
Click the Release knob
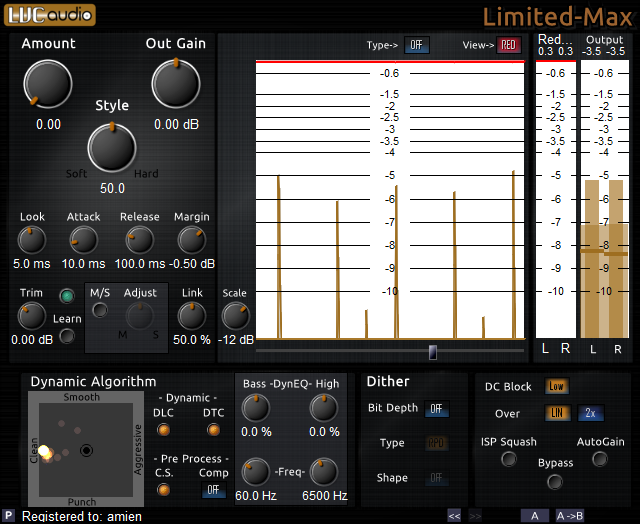139,240
